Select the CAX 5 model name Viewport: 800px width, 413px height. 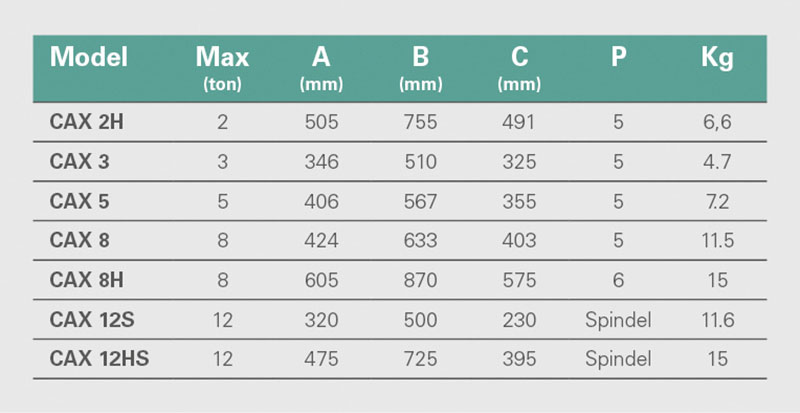click(80, 201)
